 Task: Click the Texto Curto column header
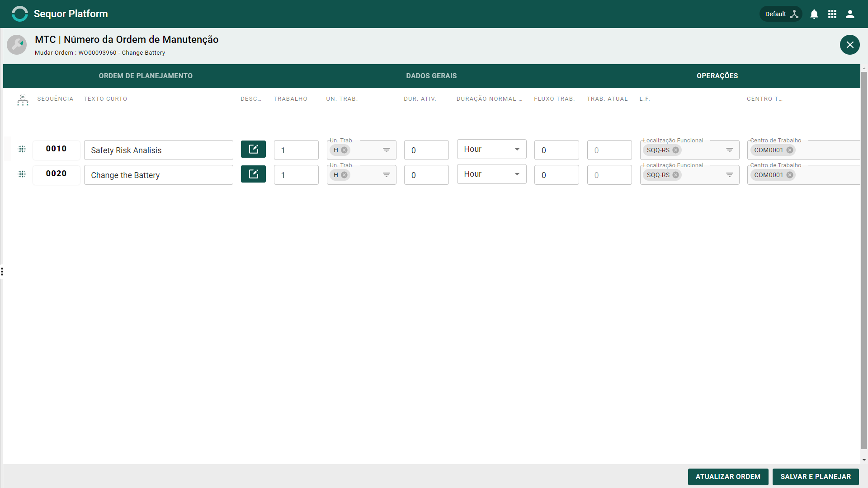click(x=105, y=99)
